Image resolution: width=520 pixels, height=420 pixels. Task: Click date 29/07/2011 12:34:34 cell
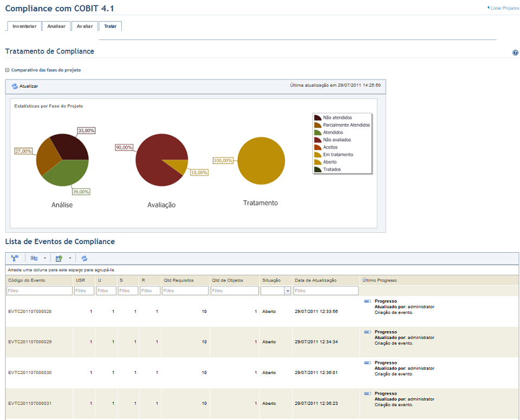pos(316,342)
